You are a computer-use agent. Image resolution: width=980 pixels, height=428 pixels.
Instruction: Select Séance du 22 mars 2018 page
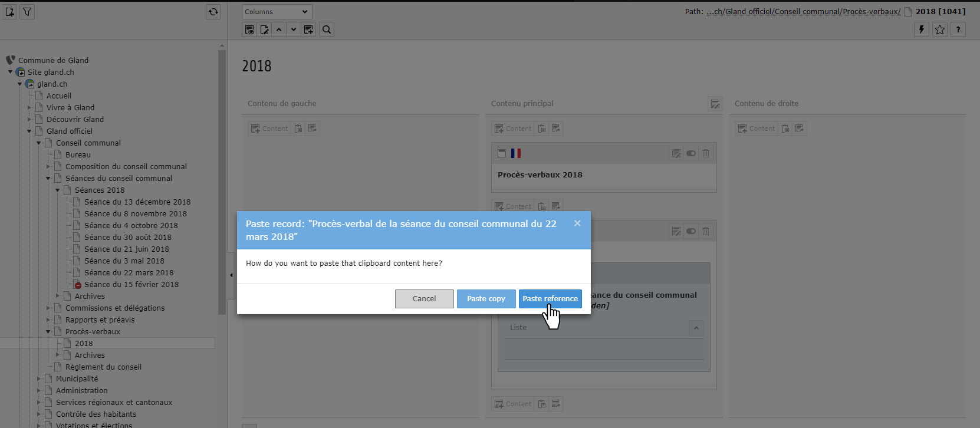click(x=129, y=272)
